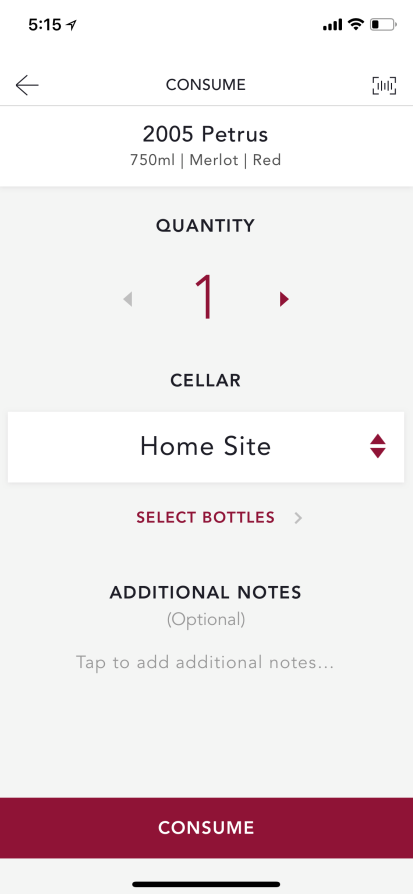
Task: Tap the Consume button at the bottom
Action: [x=206, y=828]
